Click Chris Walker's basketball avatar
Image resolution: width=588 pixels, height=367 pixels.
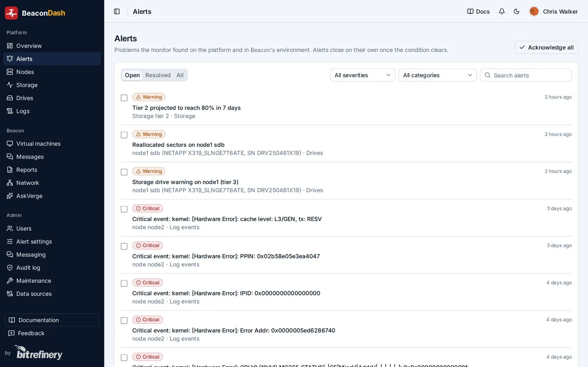(534, 11)
